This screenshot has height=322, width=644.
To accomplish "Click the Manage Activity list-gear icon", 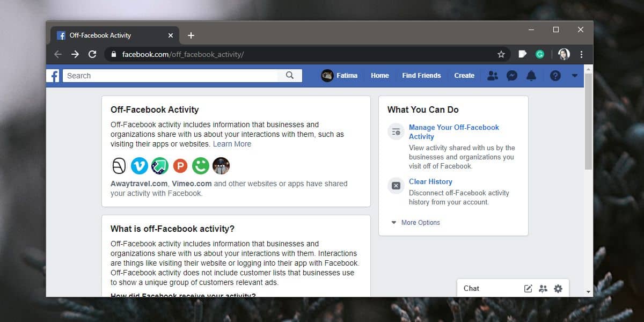I will 396,132.
